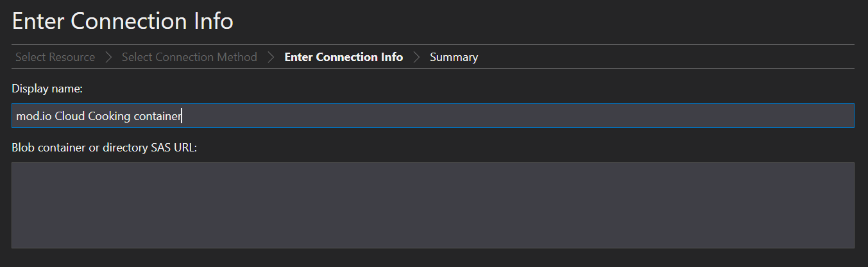This screenshot has width=868, height=267.
Task: Click Blob container or directory SAS URL label
Action: [105, 148]
